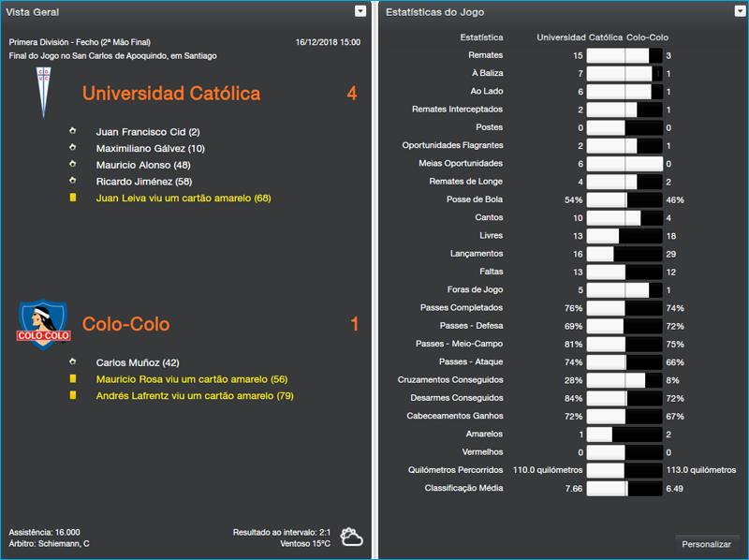Click the goal icon beside Juan Francisco Cid
Viewport: 749px width, 560px height.
73,132
